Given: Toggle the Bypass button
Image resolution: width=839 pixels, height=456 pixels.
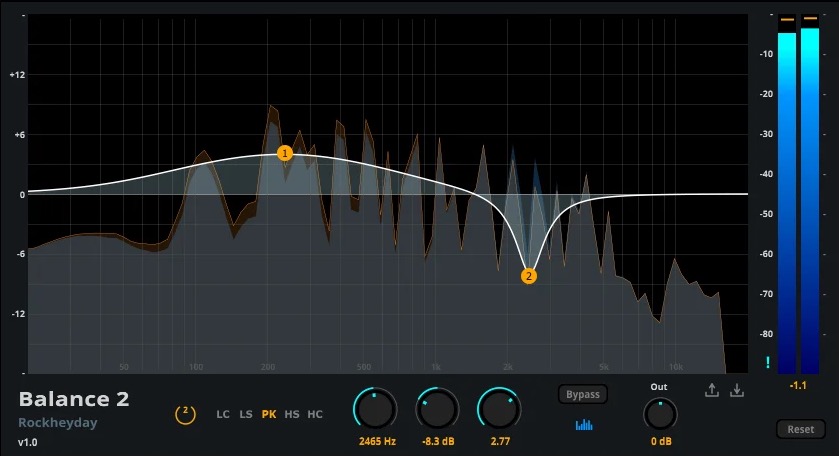Looking at the screenshot, I should coord(583,394).
